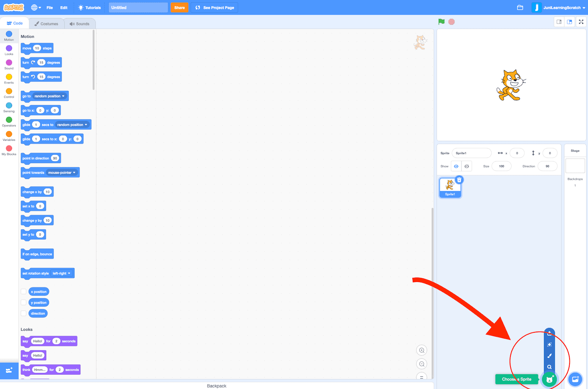The height and width of the screenshot is (389, 588).
Task: Jump to the Events block category
Action: tap(9, 79)
